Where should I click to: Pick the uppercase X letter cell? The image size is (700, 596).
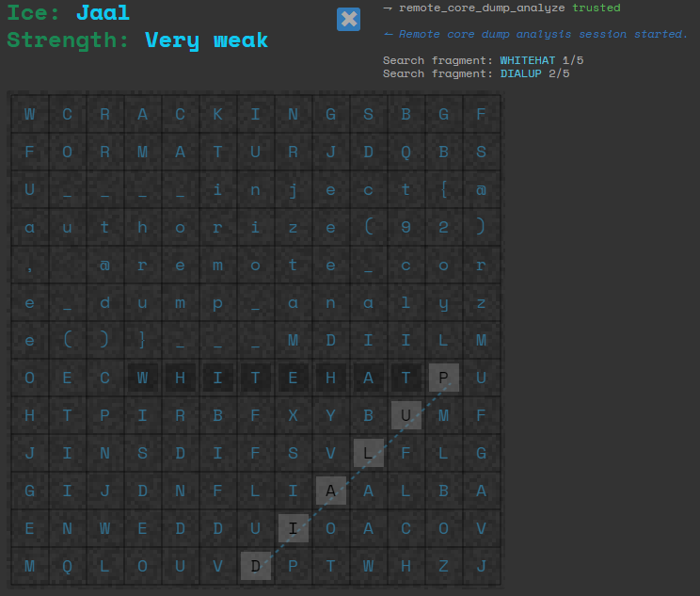pyautogui.click(x=293, y=415)
